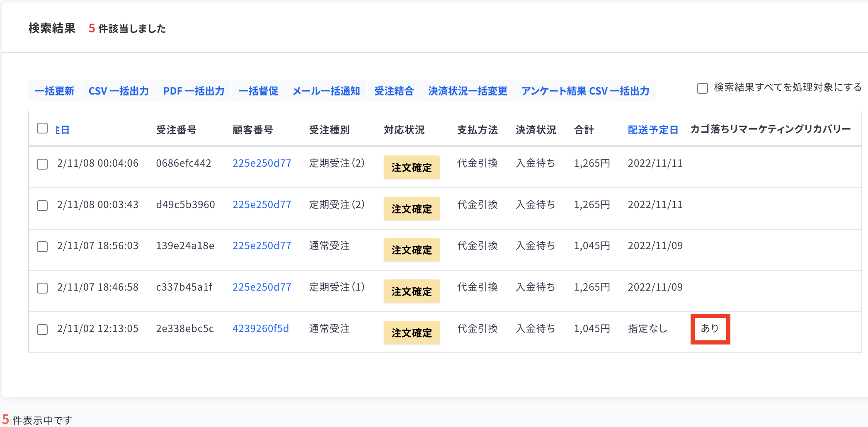Open customer 225e250d77 in order 139e24a18e row
Viewport: 868px width, 427px height.
(262, 245)
